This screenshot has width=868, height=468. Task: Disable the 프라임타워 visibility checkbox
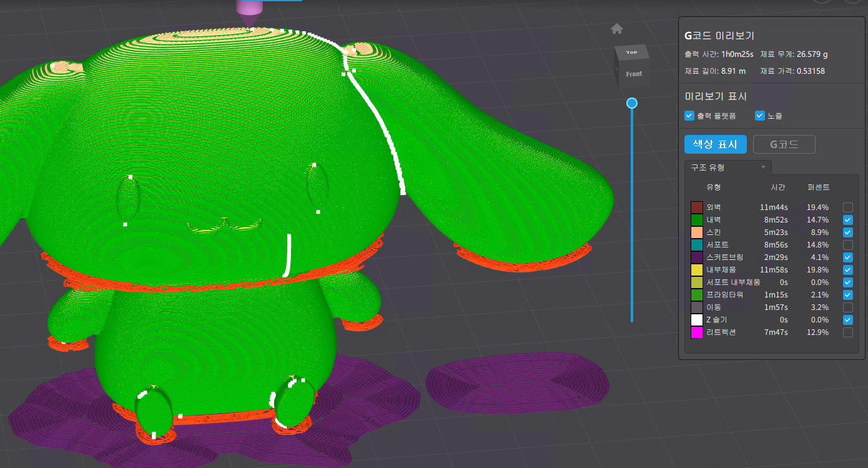(x=848, y=295)
